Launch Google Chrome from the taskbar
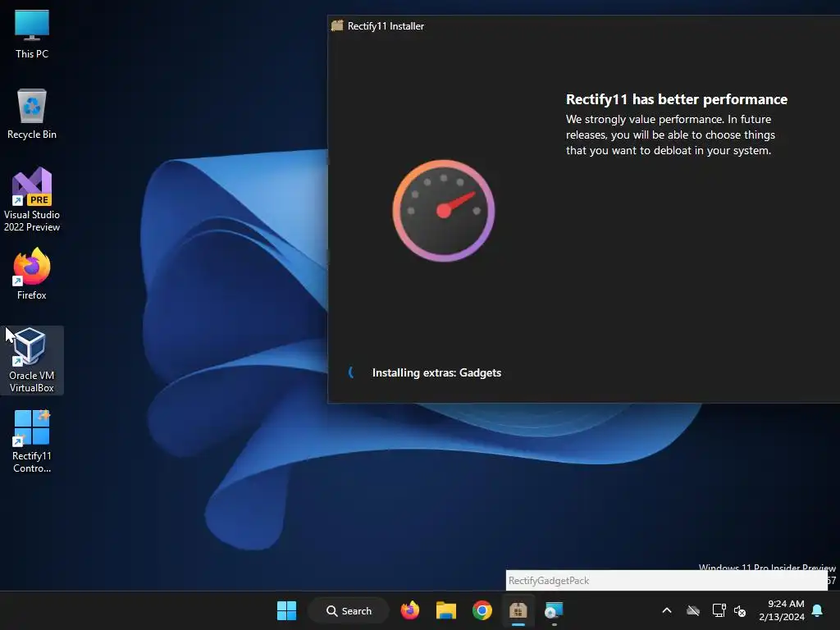Image resolution: width=840 pixels, height=630 pixels. (x=482, y=610)
